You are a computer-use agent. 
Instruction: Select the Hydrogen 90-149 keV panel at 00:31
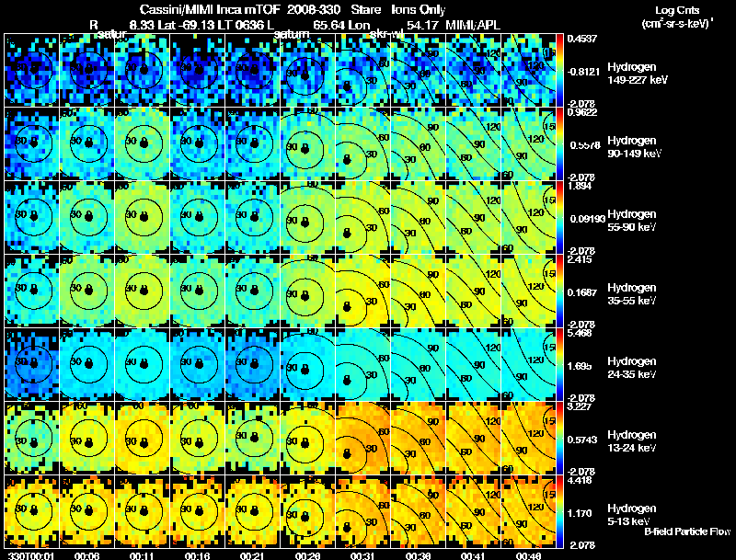coord(363,144)
